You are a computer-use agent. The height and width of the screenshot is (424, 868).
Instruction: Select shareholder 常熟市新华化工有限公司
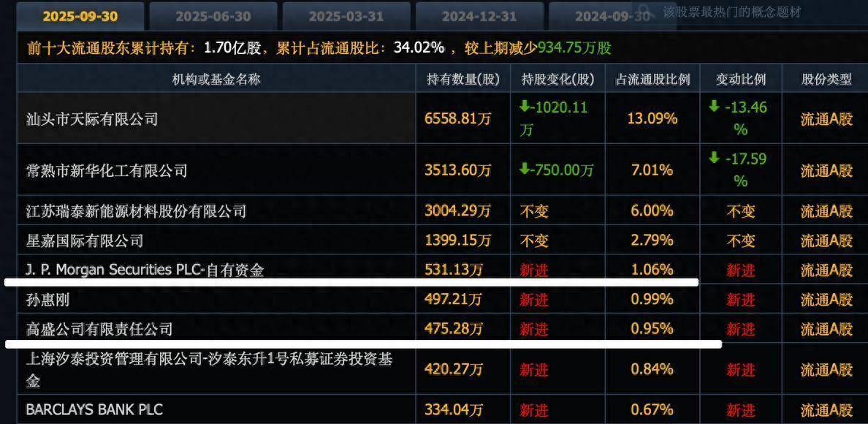coord(107,170)
